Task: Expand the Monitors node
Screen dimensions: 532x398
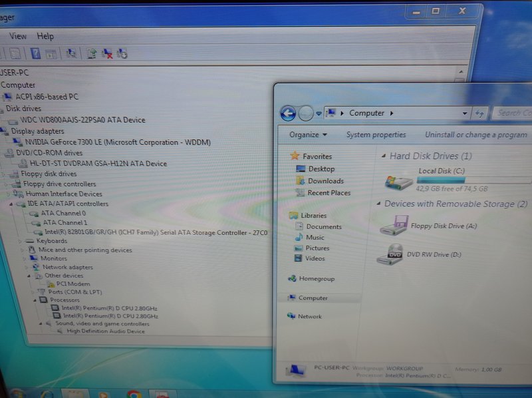Action: coord(25,259)
